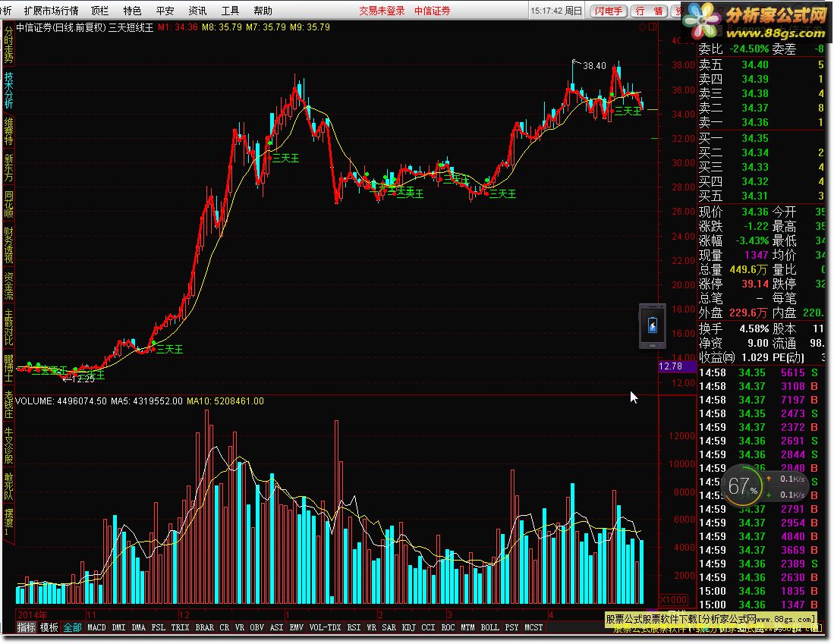Click the 交易未登录 login link
Screen dimensions: 834x644
pos(382,11)
